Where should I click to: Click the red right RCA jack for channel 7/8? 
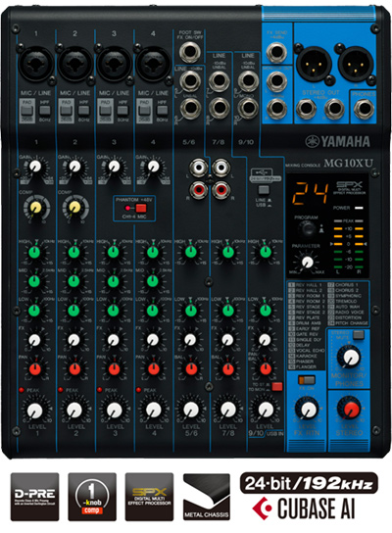(x=220, y=189)
